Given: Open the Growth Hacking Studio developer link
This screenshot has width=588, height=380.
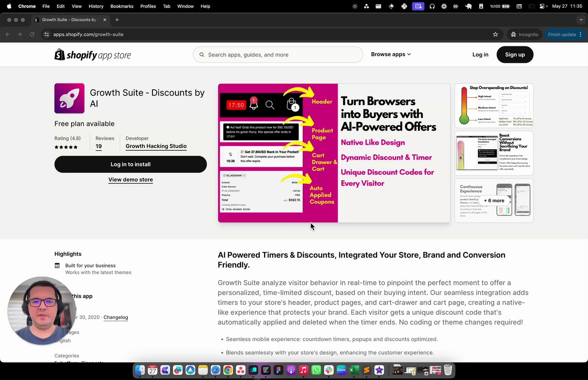Looking at the screenshot, I should (x=156, y=146).
